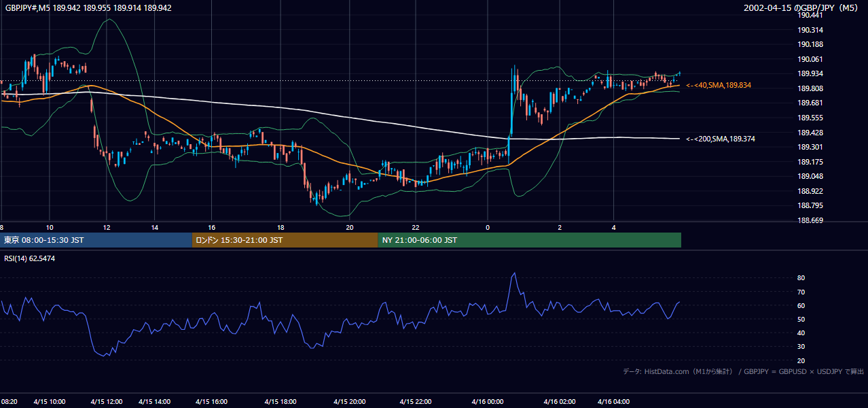The width and height of the screenshot is (868, 408).
Task: Click the time axis label 4/15 18:00
Action: pyautogui.click(x=281, y=402)
